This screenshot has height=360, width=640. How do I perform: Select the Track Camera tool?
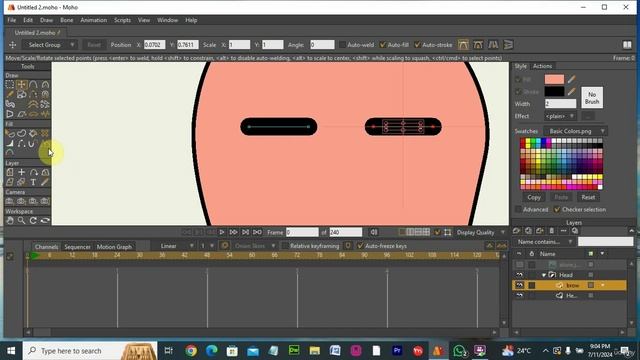[9, 201]
